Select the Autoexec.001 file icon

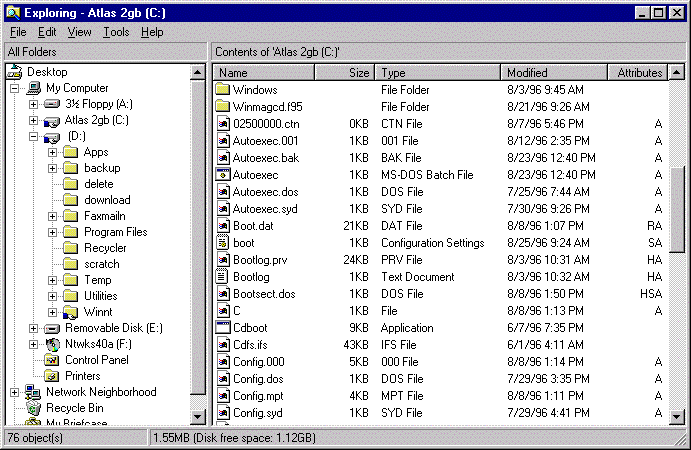coord(223,141)
